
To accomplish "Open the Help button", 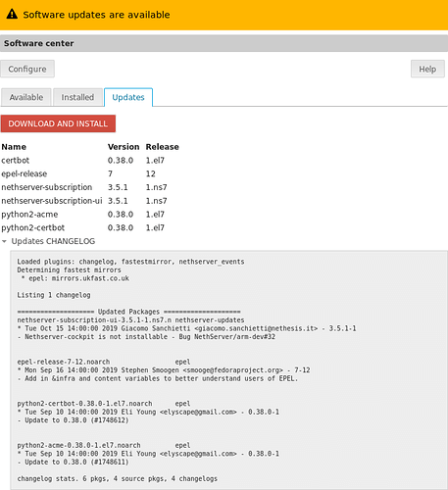I will (x=427, y=69).
